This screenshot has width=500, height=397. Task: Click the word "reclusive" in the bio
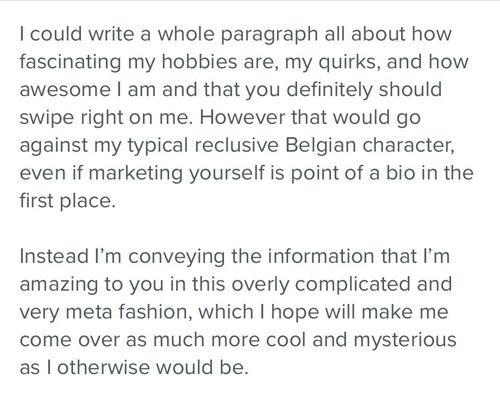coord(236,145)
